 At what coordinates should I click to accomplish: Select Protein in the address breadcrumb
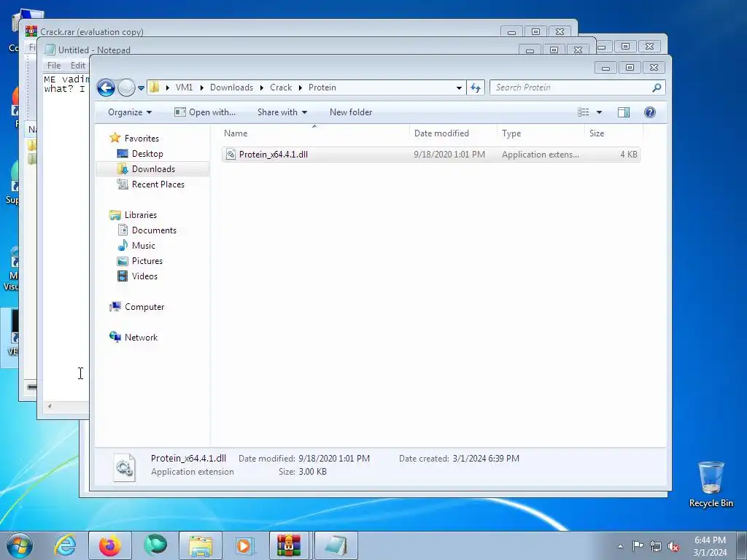322,87
